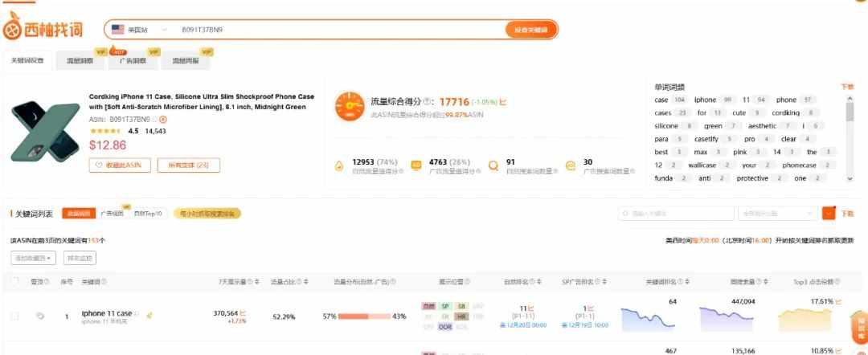Open the second VIP traffic tab
868x355 pixels.
[81, 61]
